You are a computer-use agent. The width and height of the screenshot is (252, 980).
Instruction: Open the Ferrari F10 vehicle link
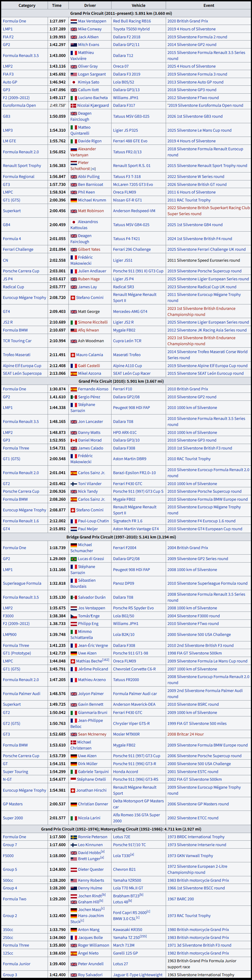coord(122,389)
